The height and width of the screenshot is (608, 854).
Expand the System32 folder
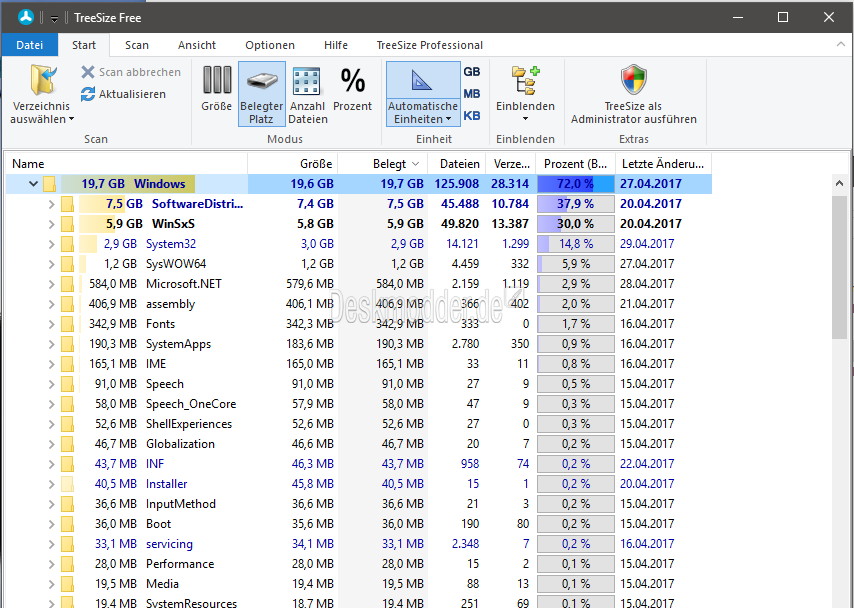[51, 244]
